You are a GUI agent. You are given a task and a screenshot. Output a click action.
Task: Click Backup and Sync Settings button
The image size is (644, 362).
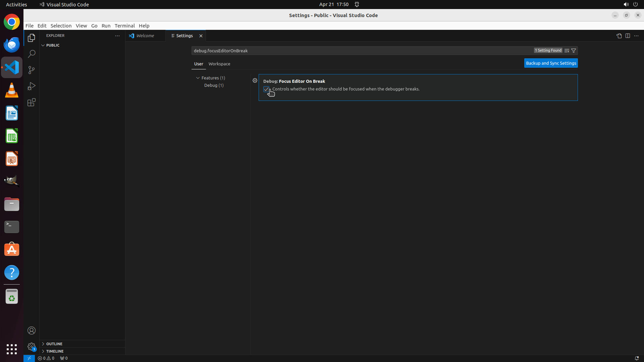551,63
